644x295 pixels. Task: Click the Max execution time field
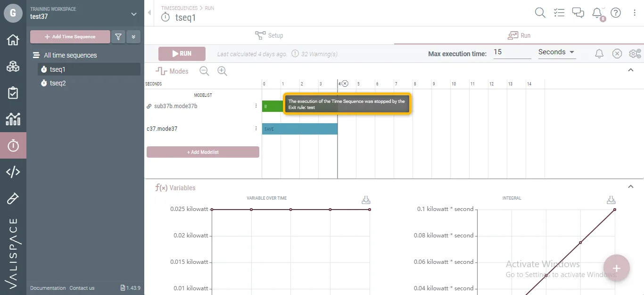(x=512, y=52)
